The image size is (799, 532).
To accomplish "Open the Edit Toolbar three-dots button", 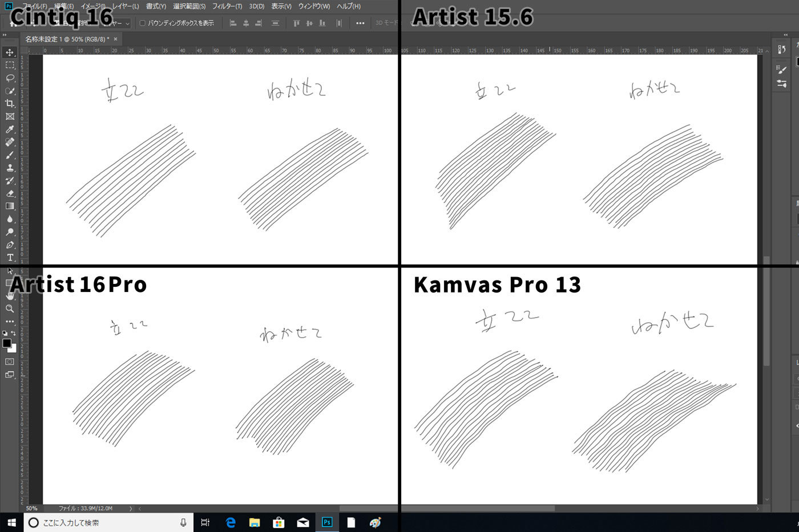I will click(x=10, y=322).
